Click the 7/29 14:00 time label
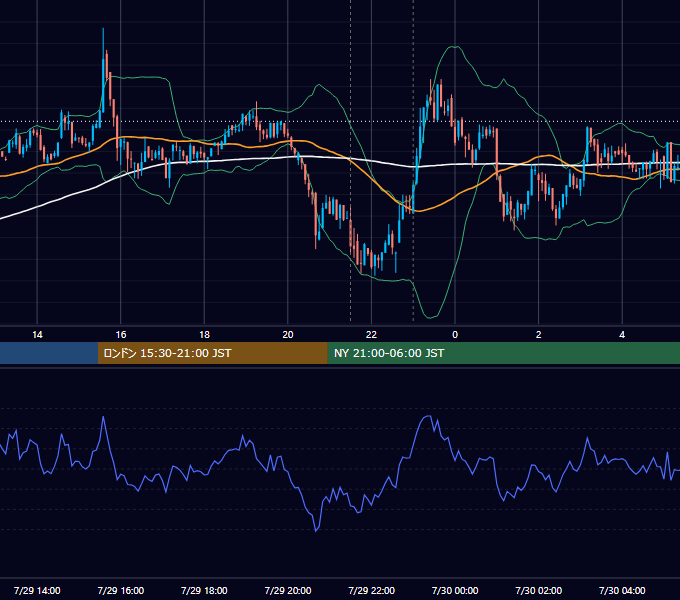This screenshot has height=600, width=680. [37, 590]
